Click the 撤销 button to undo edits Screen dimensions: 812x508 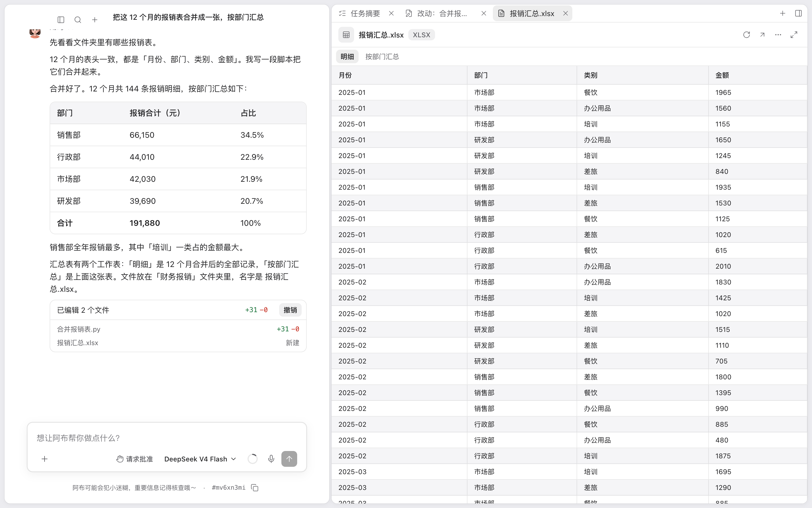290,310
